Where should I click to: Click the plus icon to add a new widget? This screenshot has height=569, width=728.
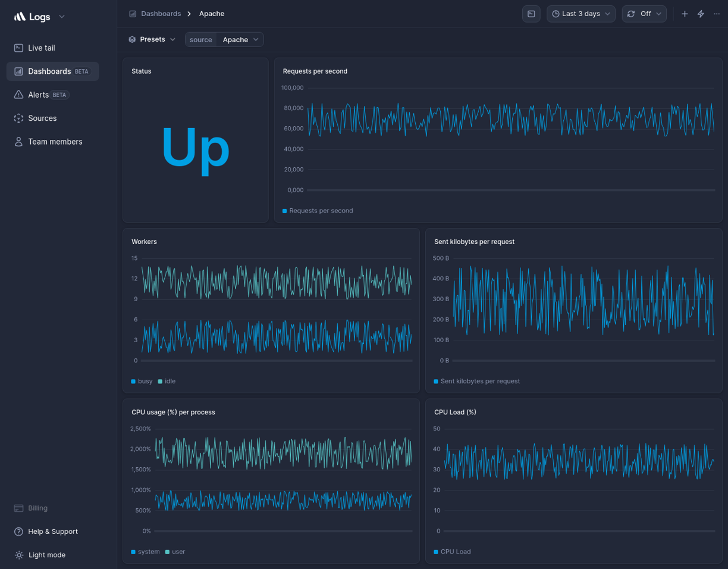(685, 14)
